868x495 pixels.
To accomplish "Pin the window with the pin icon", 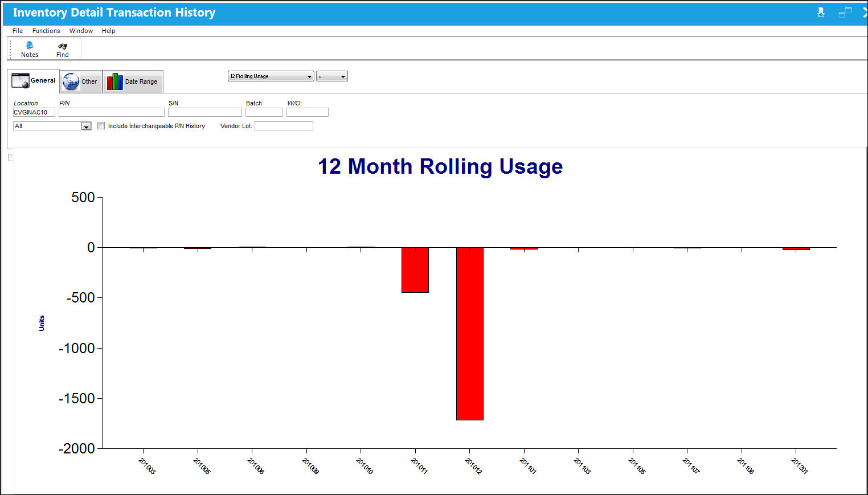I will coord(821,13).
